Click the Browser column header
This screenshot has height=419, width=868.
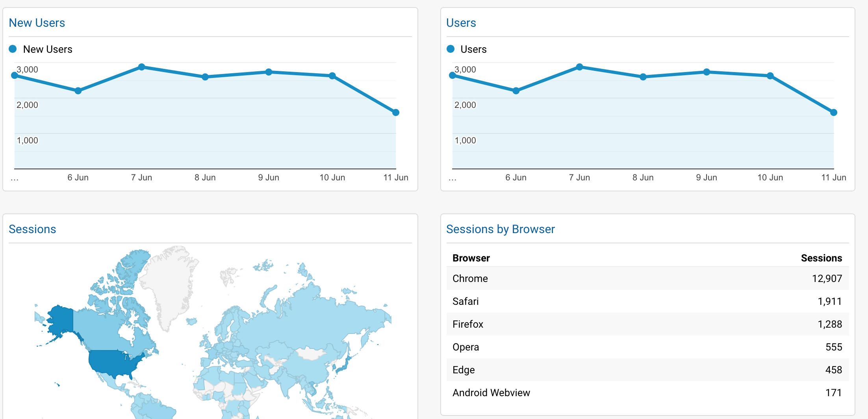click(471, 258)
